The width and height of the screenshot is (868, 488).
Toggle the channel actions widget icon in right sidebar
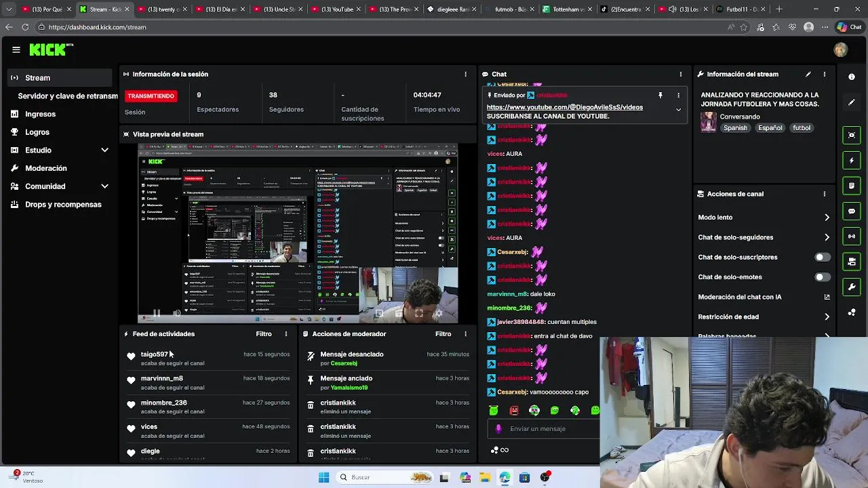tap(852, 262)
